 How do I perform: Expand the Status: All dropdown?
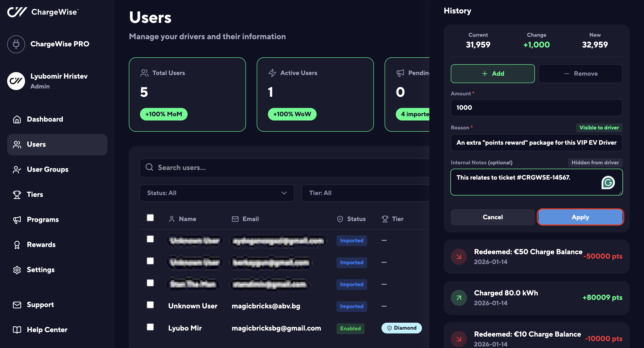pos(216,193)
